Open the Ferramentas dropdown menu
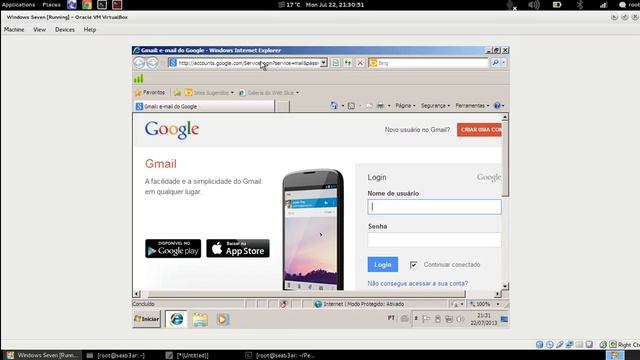Viewport: 640px width, 360px height. pyautogui.click(x=472, y=106)
